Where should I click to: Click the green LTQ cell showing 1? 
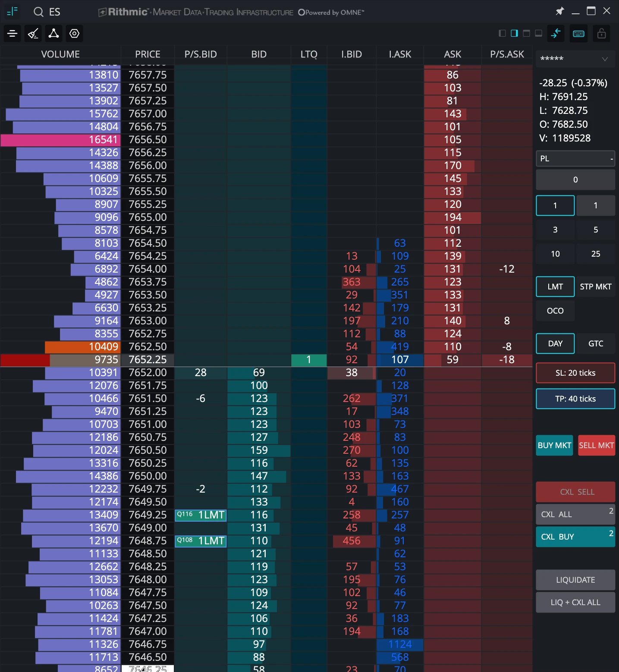(309, 360)
